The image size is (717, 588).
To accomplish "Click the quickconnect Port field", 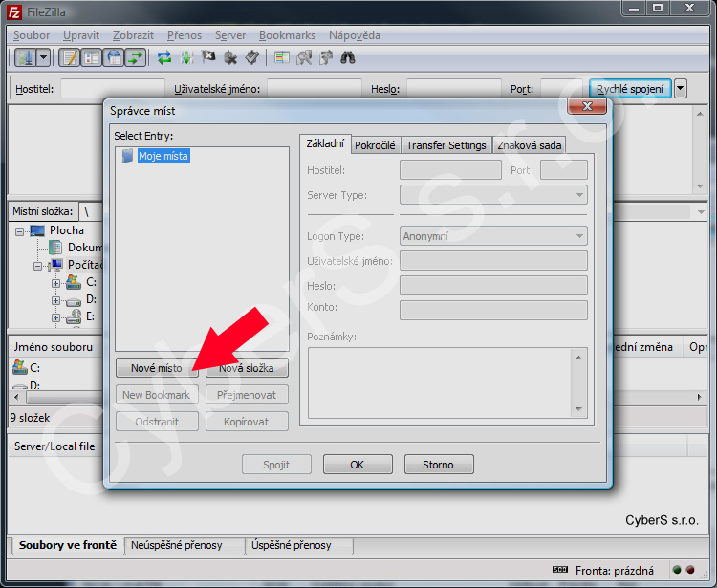I will [561, 89].
